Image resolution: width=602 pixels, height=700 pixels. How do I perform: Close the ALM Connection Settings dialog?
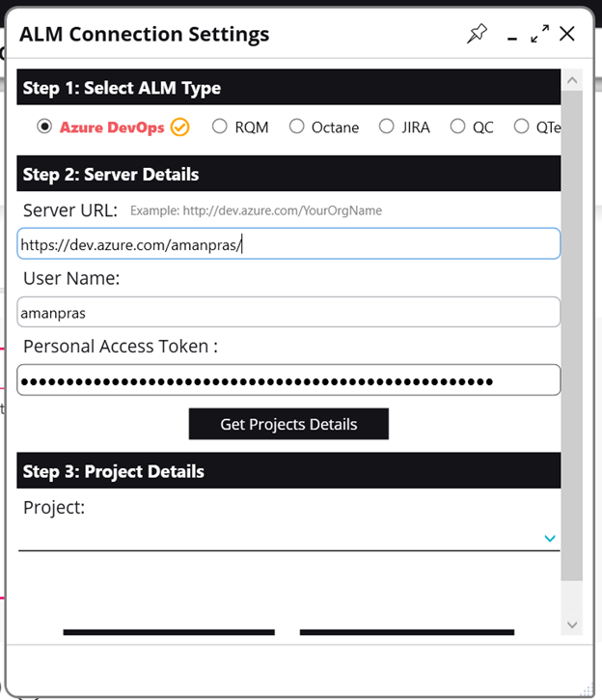[x=567, y=35]
